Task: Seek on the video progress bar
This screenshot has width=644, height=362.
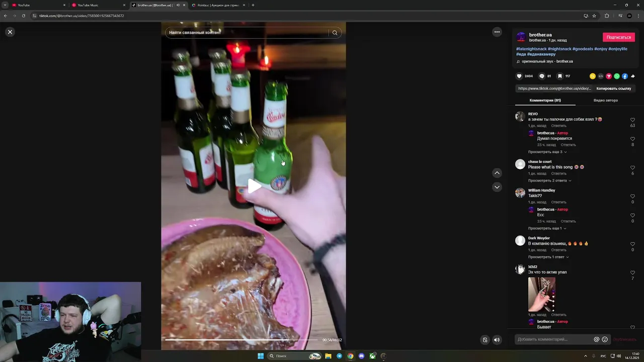Action: [x=242, y=340]
